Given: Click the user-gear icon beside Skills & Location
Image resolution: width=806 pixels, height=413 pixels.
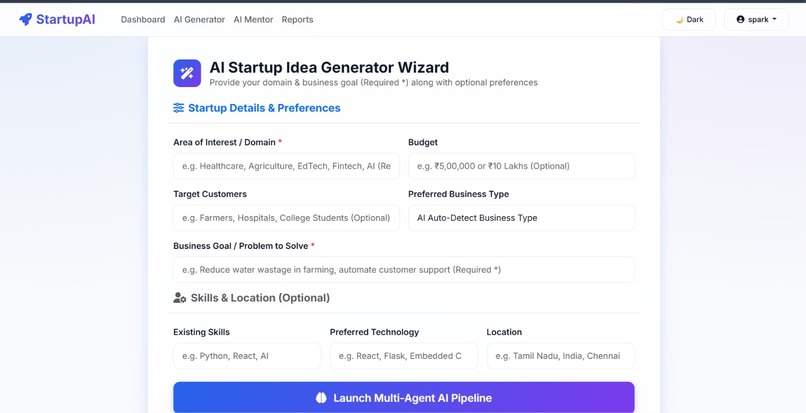Looking at the screenshot, I should click(x=179, y=298).
